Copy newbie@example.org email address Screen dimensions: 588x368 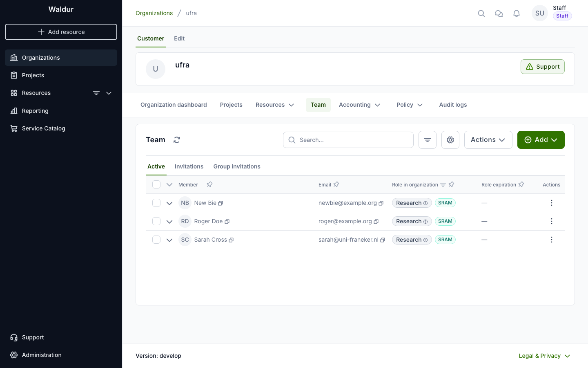(x=381, y=203)
